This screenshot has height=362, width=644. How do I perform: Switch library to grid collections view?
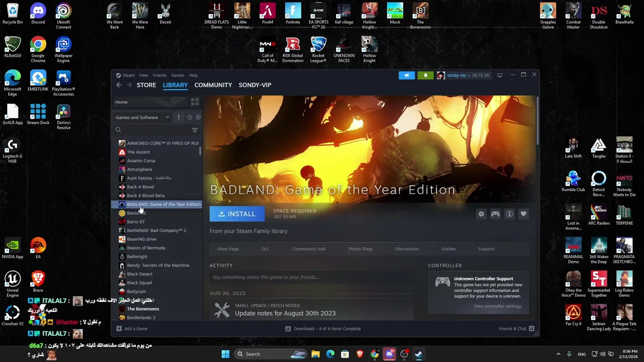coord(195,102)
